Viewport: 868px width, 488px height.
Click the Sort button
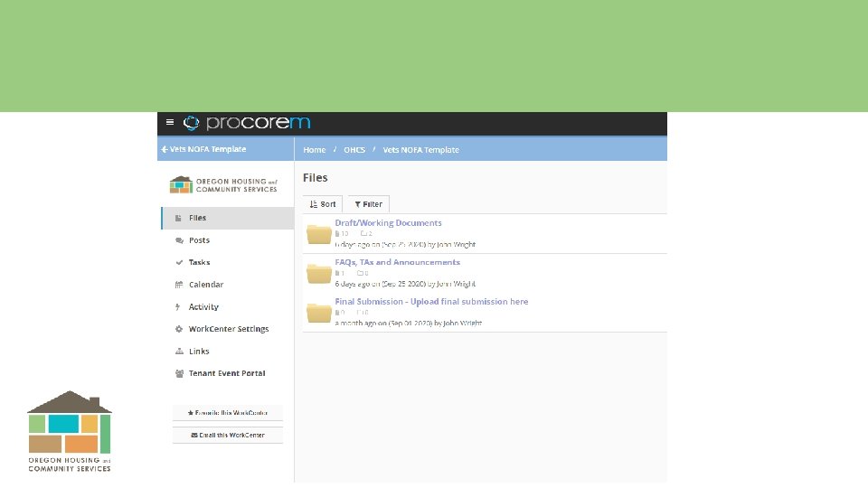click(x=323, y=204)
